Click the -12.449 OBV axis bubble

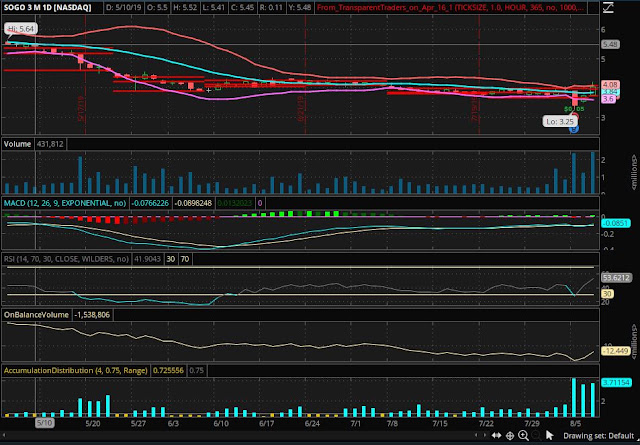pyautogui.click(x=616, y=351)
